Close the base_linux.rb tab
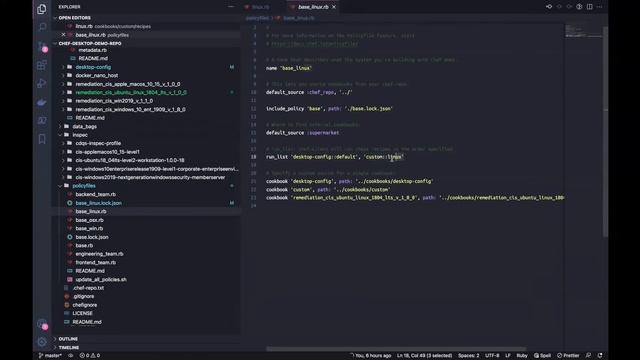Image resolution: width=640 pixels, height=360 pixels. pos(334,7)
